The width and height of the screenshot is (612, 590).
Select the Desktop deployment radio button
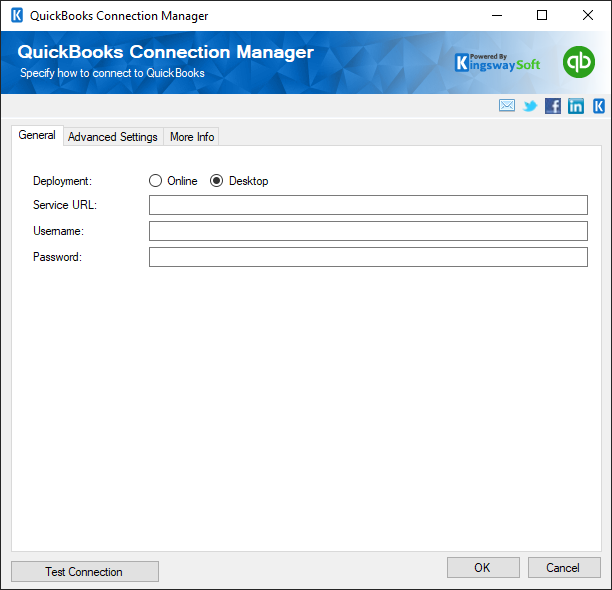coord(216,181)
